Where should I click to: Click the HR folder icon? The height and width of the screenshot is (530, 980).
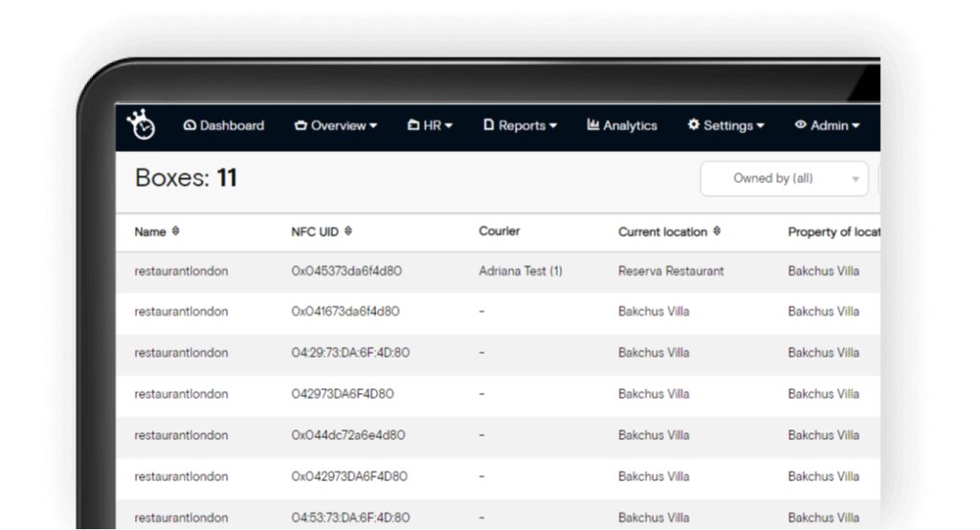pos(413,125)
